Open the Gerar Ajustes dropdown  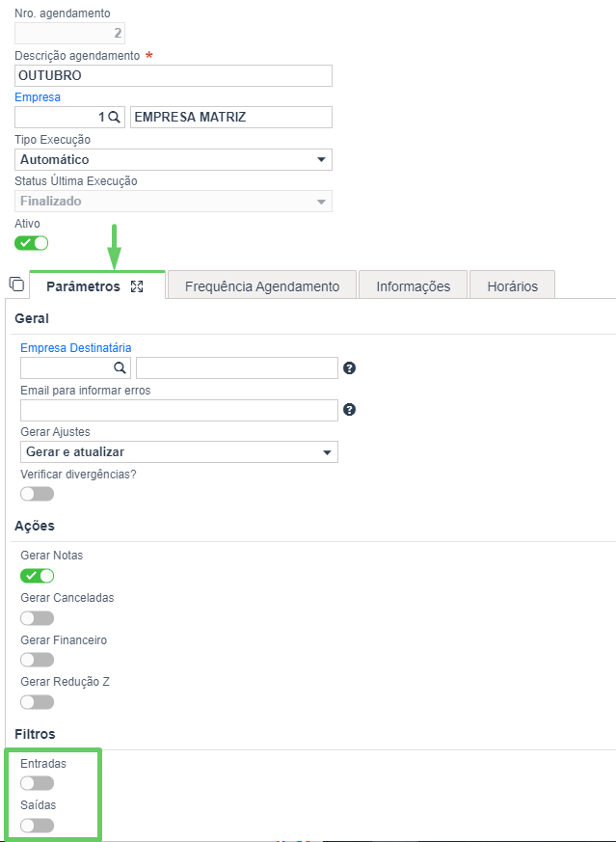[179, 452]
